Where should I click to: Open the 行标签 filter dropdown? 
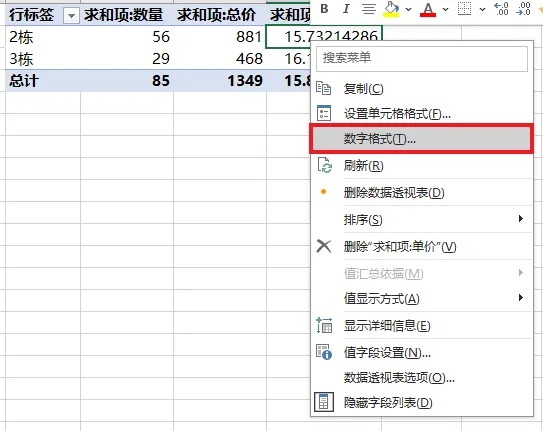coord(71,16)
